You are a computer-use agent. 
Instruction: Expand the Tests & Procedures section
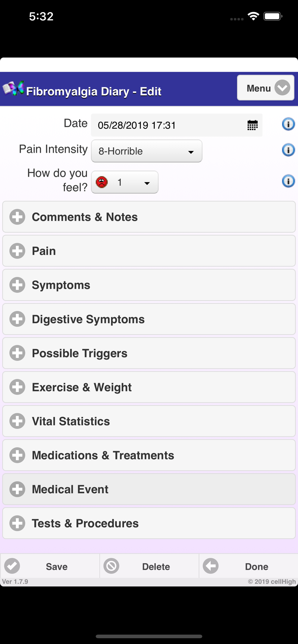[x=149, y=523]
